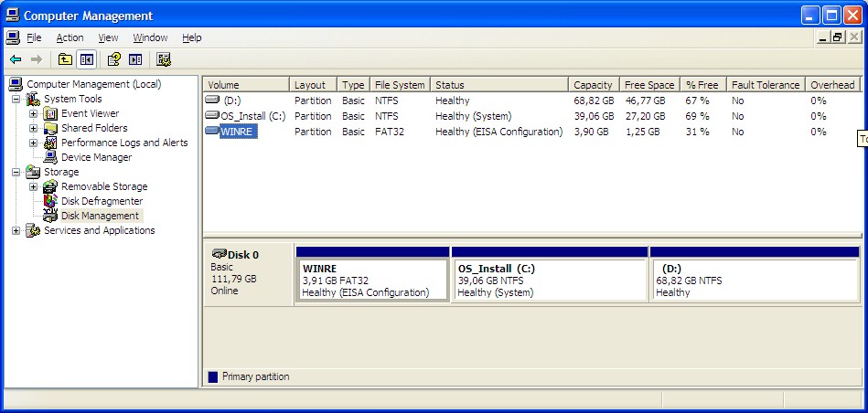Viewport: 868px width, 413px height.
Task: Sort by the Fault Tolerance column header
Action: [766, 85]
